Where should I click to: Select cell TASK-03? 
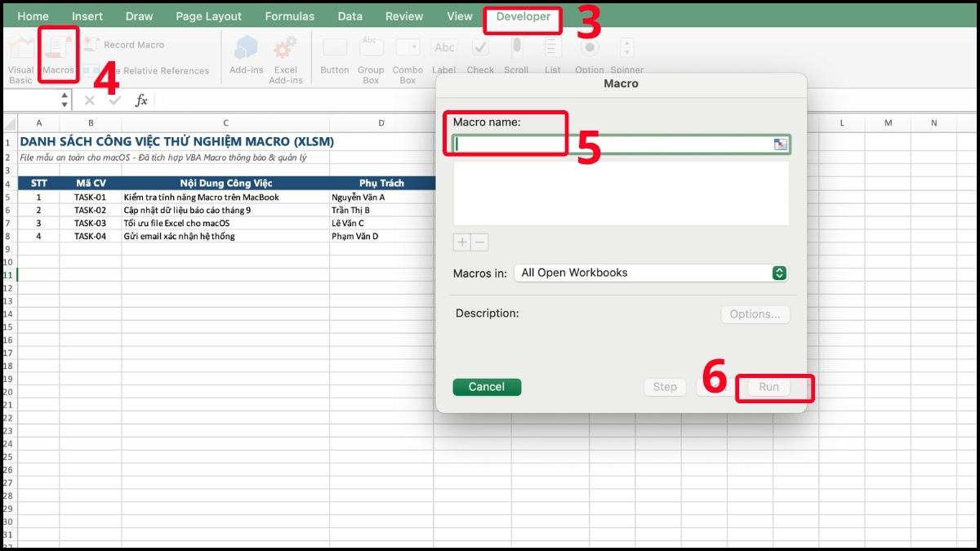pos(91,223)
